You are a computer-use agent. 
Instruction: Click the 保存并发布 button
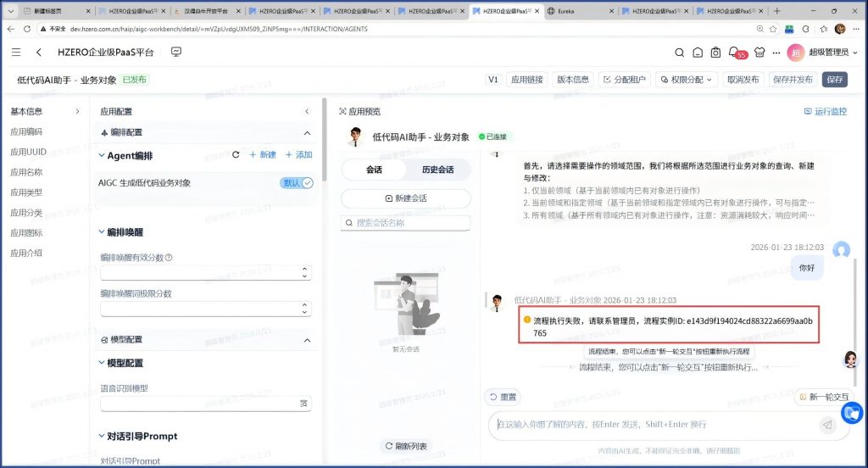pos(793,80)
